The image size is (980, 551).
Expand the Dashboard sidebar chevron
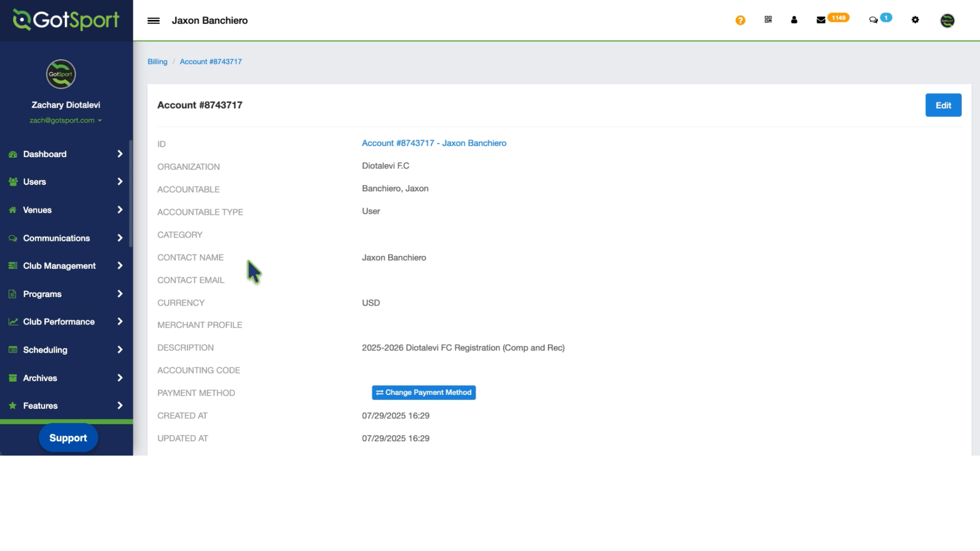point(120,154)
